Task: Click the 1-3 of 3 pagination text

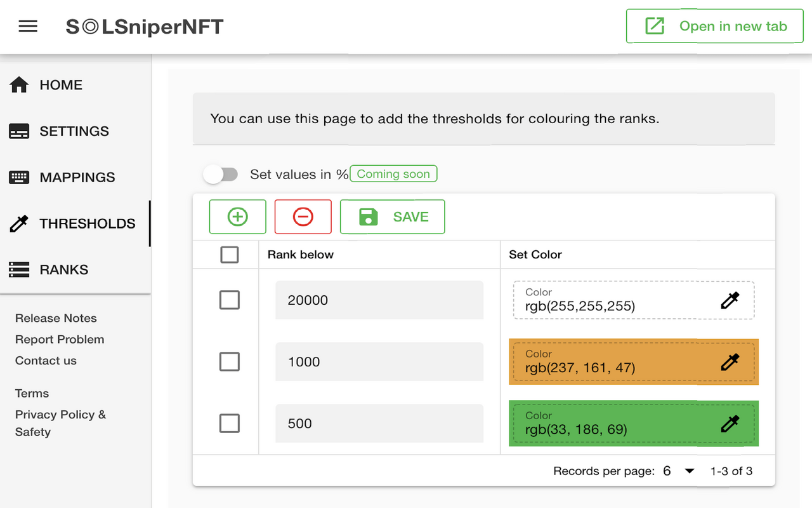Action: pyautogui.click(x=731, y=471)
